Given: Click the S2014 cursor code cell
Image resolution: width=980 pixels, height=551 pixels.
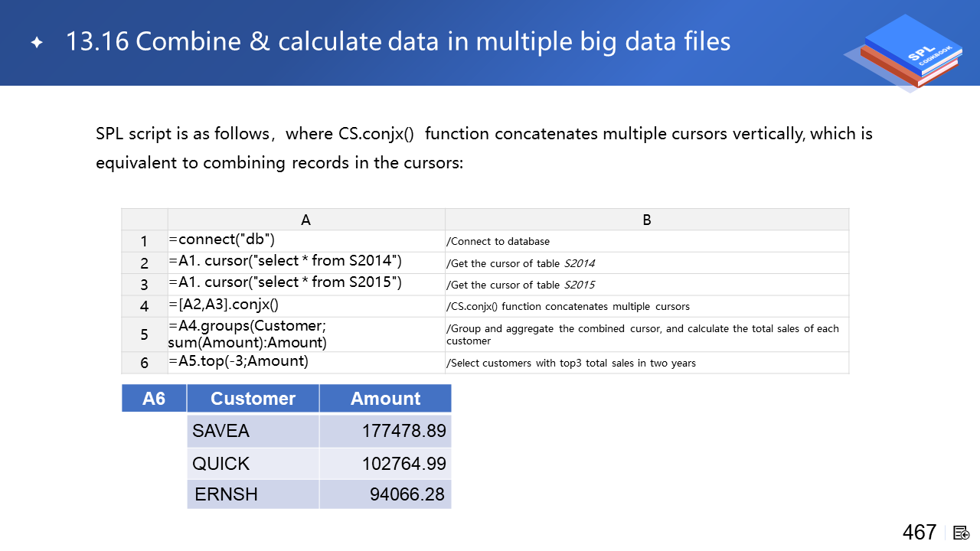Looking at the screenshot, I should (306, 262).
